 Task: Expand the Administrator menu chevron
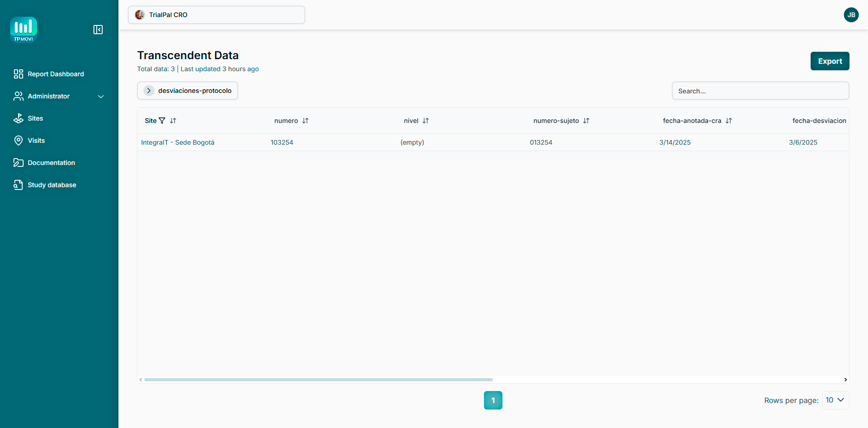coord(101,96)
